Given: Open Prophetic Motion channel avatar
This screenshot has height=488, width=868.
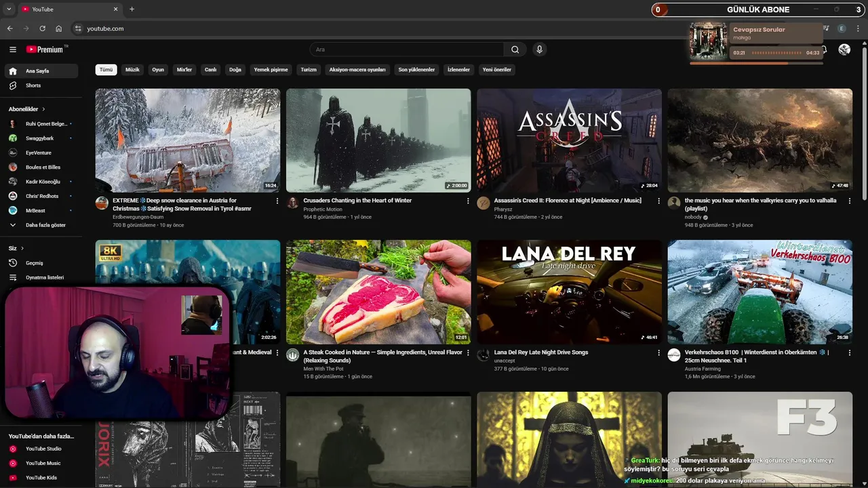Looking at the screenshot, I should 292,203.
